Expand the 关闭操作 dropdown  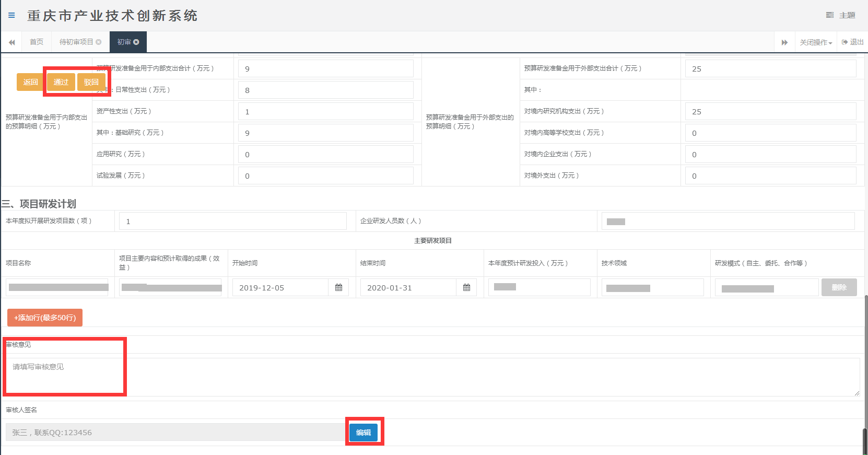[816, 42]
